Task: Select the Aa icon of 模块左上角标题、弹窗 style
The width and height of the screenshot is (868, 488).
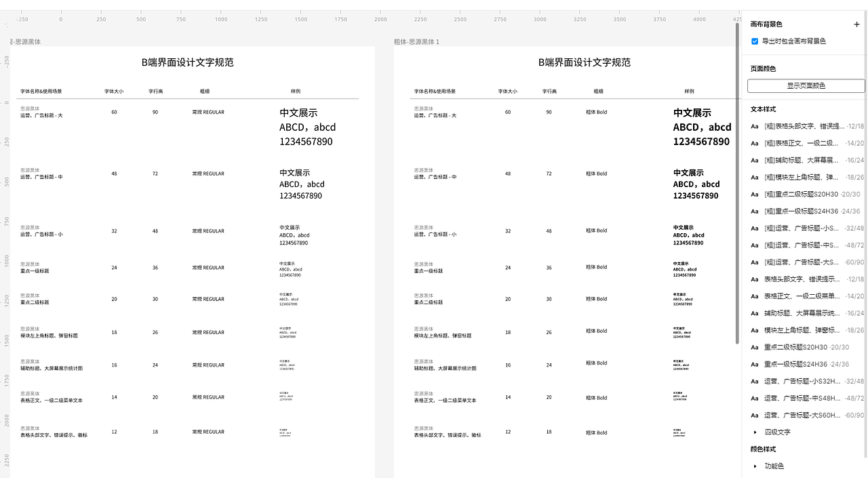Action: (x=755, y=330)
